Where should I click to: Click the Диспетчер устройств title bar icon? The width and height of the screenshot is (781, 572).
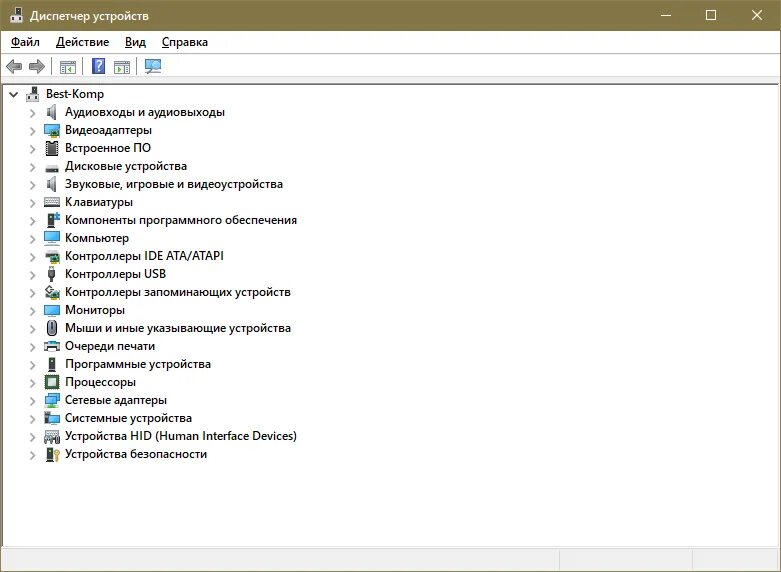click(x=16, y=15)
